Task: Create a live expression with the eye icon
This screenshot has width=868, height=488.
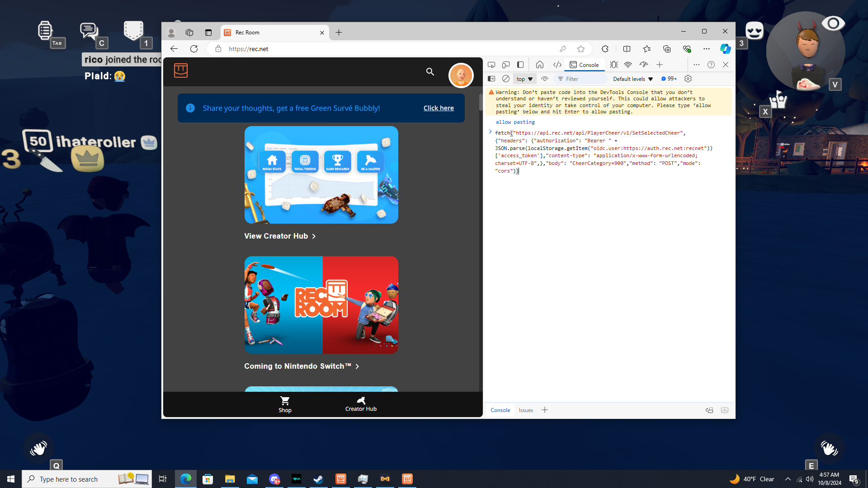Action: (545, 79)
